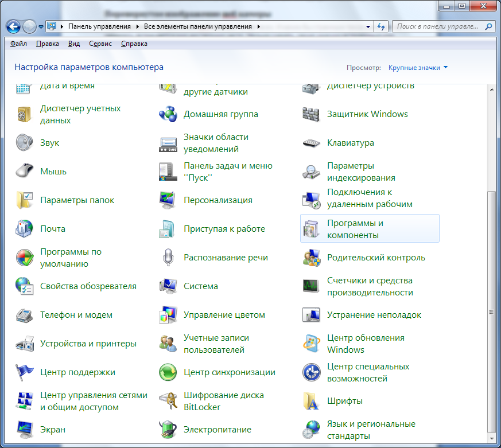Click the vertical scrollbar thumb
This screenshot has width=501, height=448.
(x=491, y=312)
